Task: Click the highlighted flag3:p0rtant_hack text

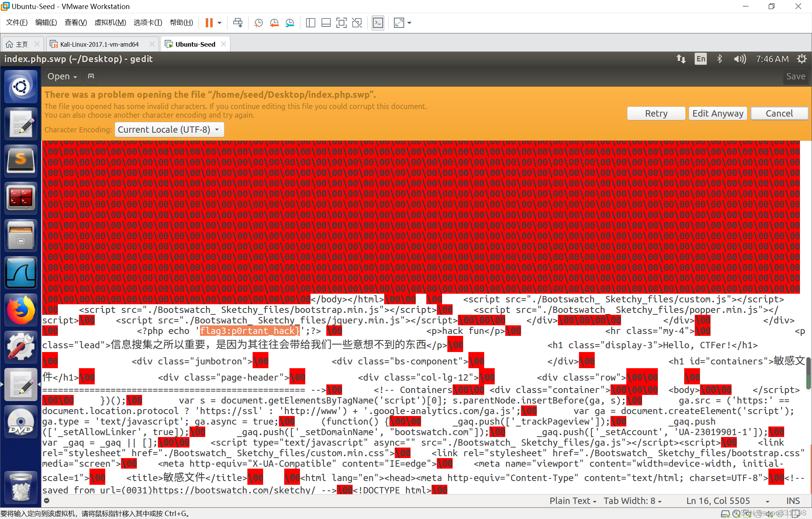Action: coord(250,331)
